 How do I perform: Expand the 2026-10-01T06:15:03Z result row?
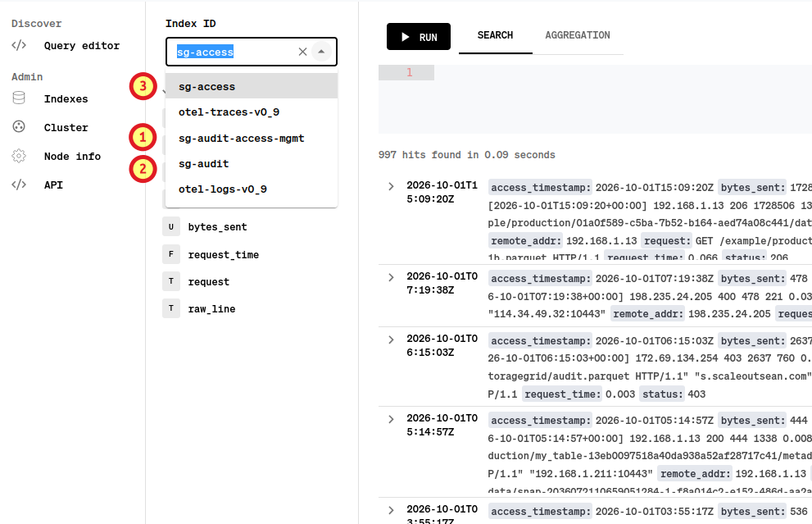point(391,339)
